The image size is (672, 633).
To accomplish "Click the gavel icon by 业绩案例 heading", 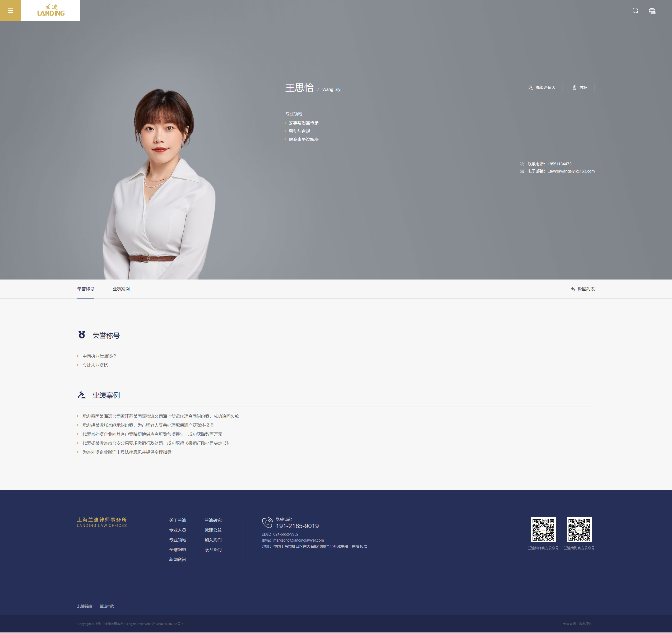I will (x=81, y=395).
